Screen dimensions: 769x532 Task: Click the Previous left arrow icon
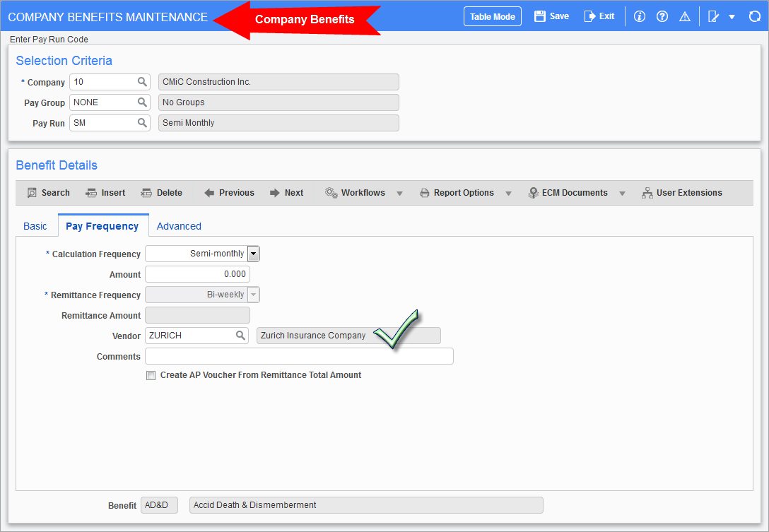[209, 193]
